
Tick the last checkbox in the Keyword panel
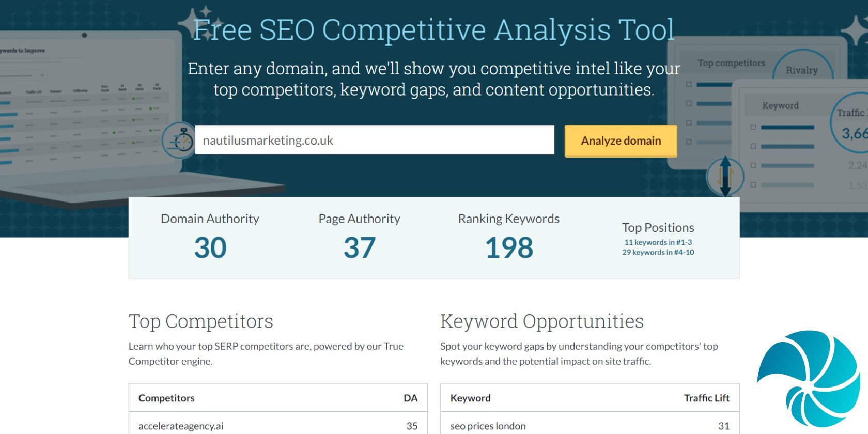pyautogui.click(x=753, y=184)
